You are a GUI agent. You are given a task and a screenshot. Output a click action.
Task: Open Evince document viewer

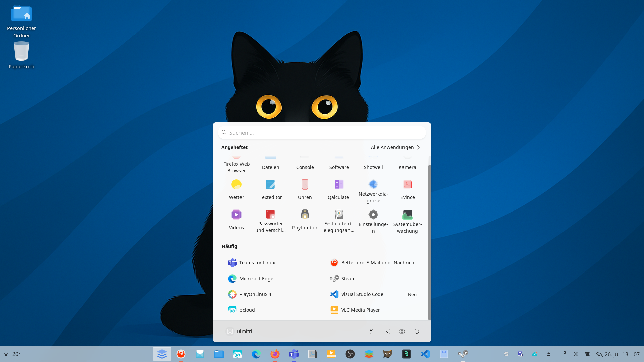(x=408, y=190)
